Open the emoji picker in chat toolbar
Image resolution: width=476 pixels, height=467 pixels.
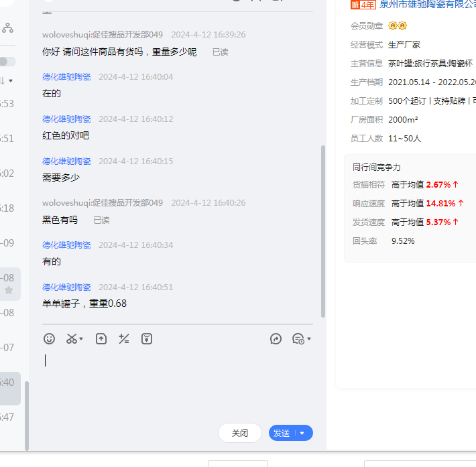(49, 339)
